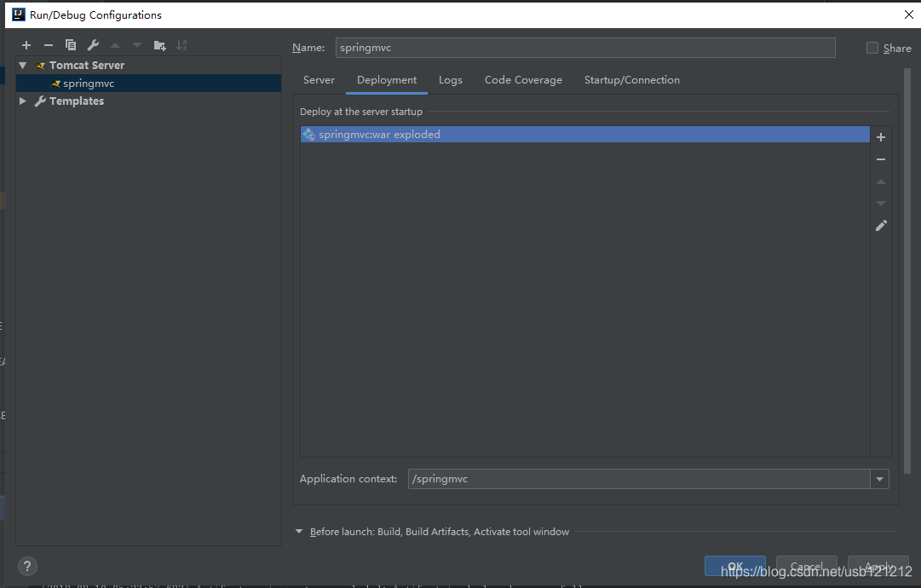Sort configurations alphabetically

pyautogui.click(x=181, y=45)
